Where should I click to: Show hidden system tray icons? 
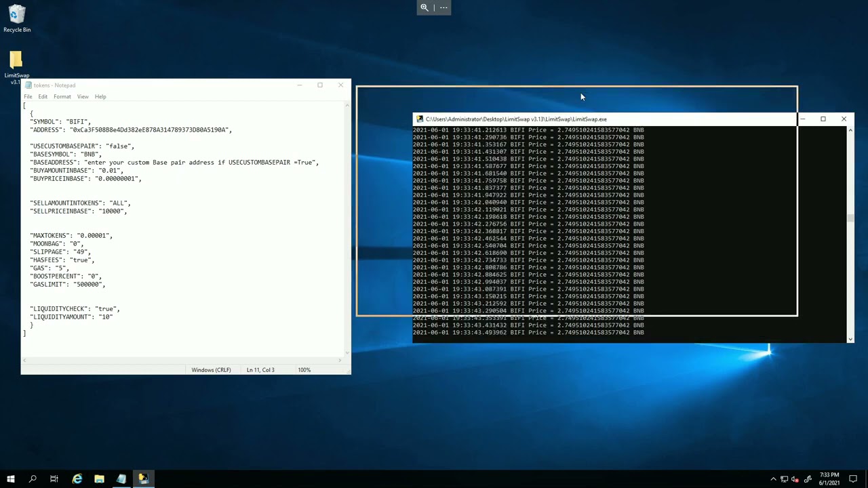click(773, 479)
